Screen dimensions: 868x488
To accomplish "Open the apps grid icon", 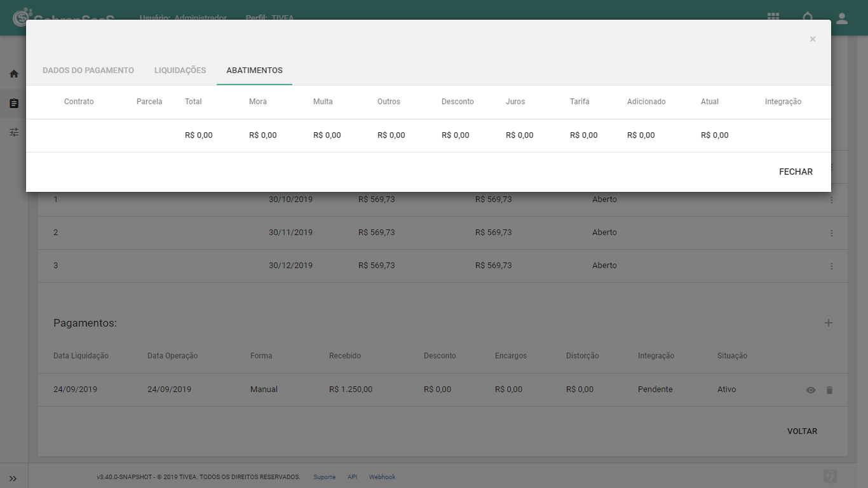I will [x=773, y=18].
